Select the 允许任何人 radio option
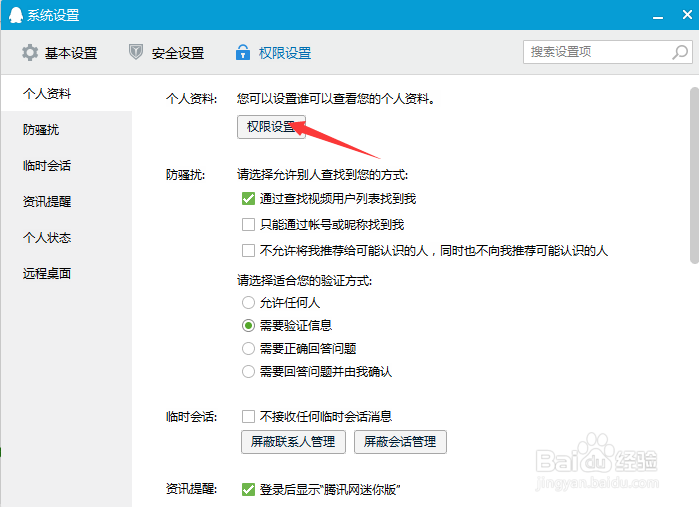The width and height of the screenshot is (699, 507). pyautogui.click(x=248, y=303)
